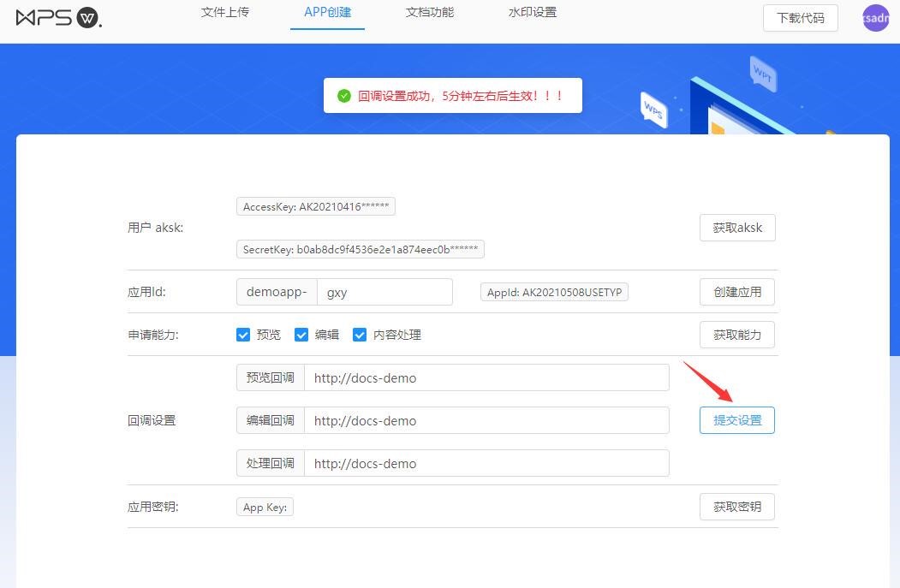Click the green success checkmark icon
This screenshot has height=588, width=900.
pos(344,96)
